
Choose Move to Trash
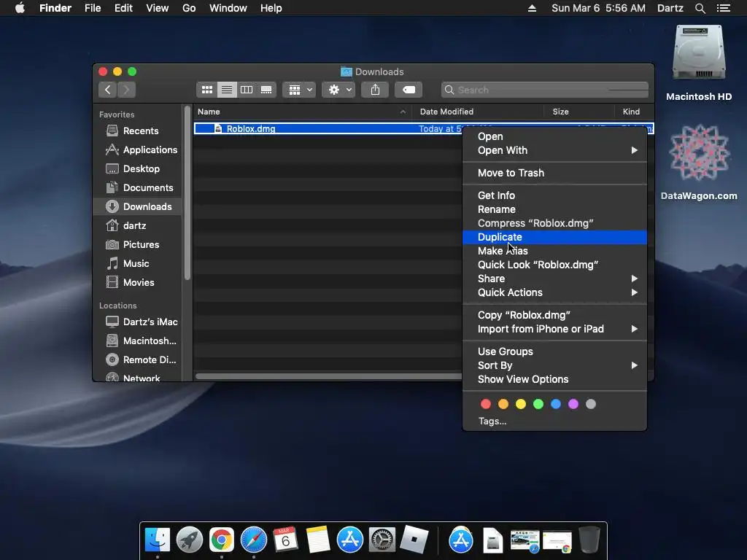(554, 173)
